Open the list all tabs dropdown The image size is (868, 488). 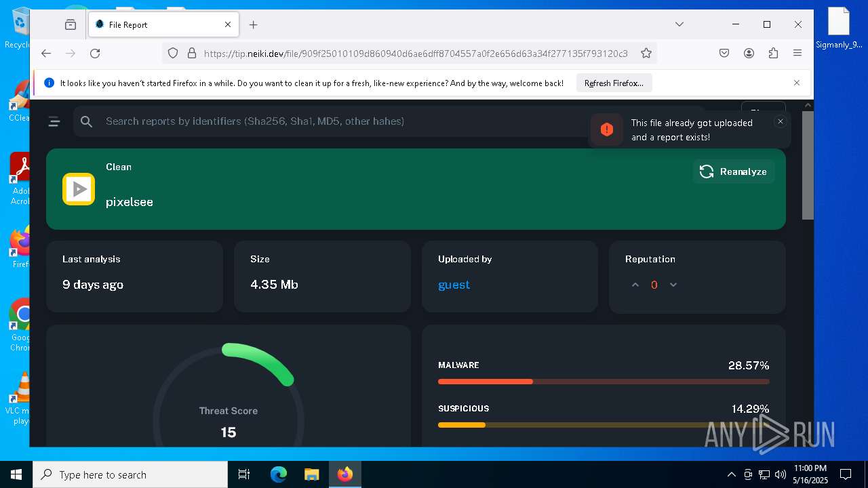[x=679, y=24]
